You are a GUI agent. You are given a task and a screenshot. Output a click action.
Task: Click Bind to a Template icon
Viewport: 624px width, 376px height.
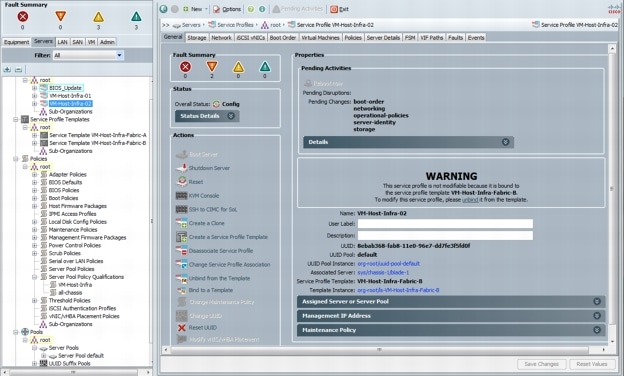click(181, 290)
